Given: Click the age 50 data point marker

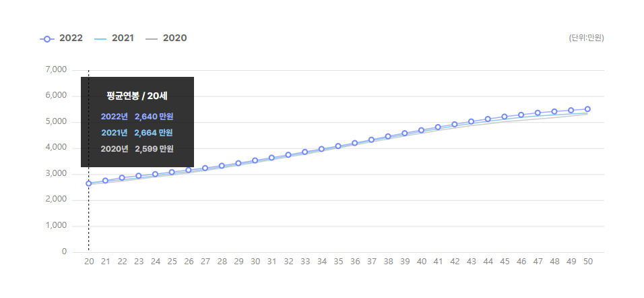Looking at the screenshot, I should pos(587,109).
